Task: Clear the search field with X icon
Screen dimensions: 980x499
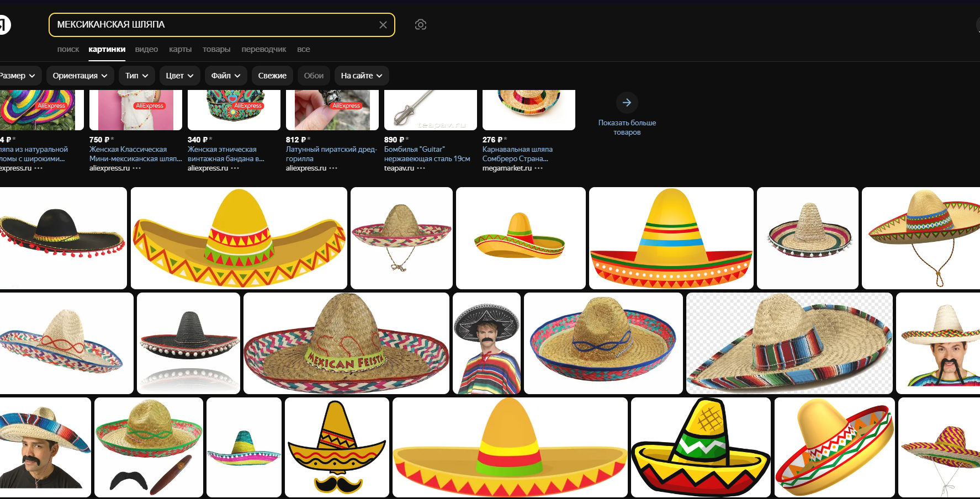Action: click(x=383, y=25)
